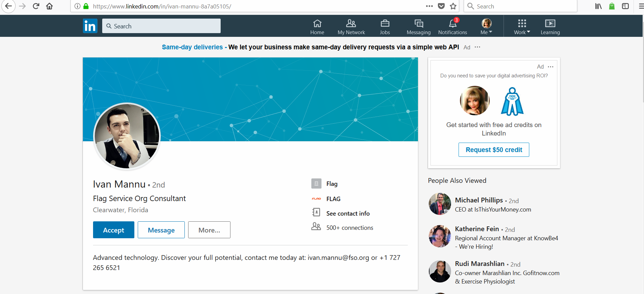The height and width of the screenshot is (294, 644).
Task: Click the contact info card icon
Action: 316,212
